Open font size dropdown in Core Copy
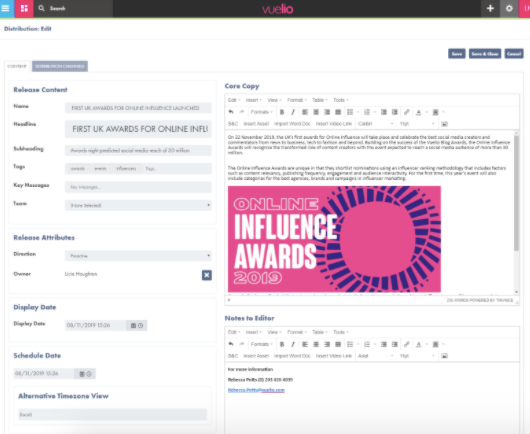Screen dimensions: 530x434 click(417, 124)
